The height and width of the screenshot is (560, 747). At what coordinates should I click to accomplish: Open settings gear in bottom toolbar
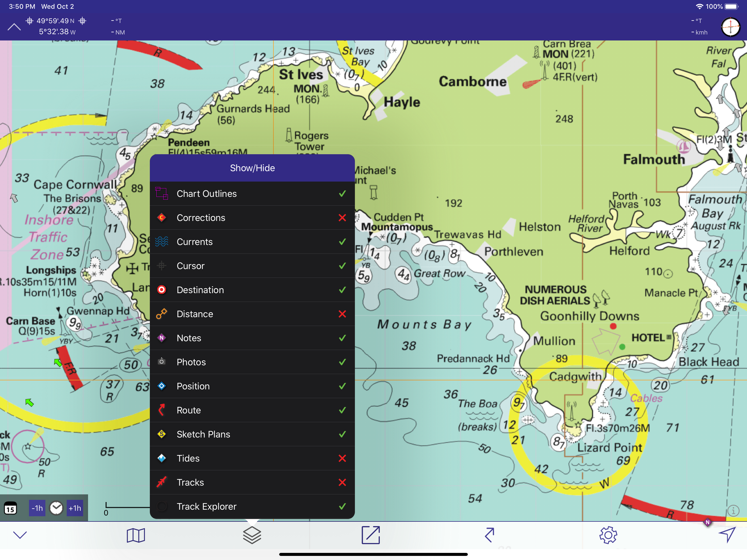pos(608,535)
